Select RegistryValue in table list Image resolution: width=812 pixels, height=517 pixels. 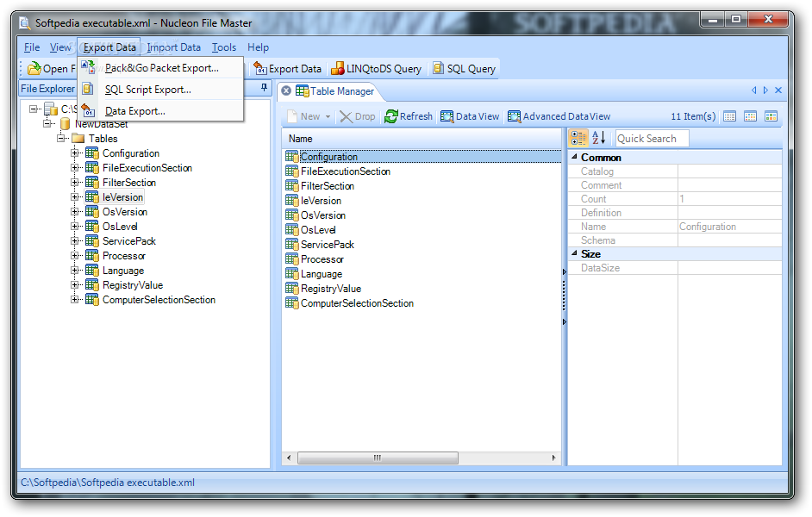click(x=331, y=289)
